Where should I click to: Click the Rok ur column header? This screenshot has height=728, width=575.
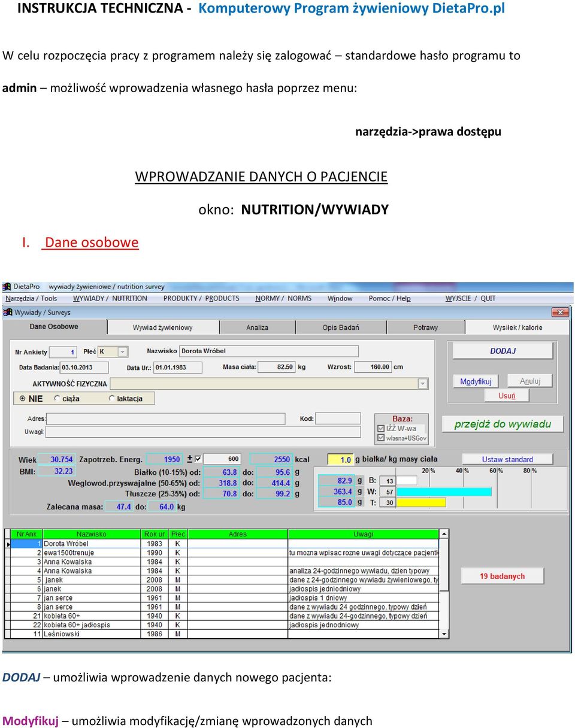155,534
